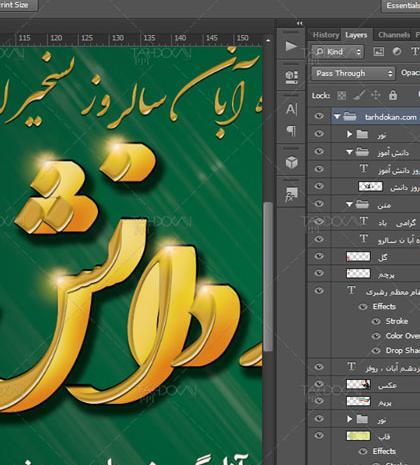Open the Styles fx panel icon
420x465 pixels.
pyautogui.click(x=291, y=194)
